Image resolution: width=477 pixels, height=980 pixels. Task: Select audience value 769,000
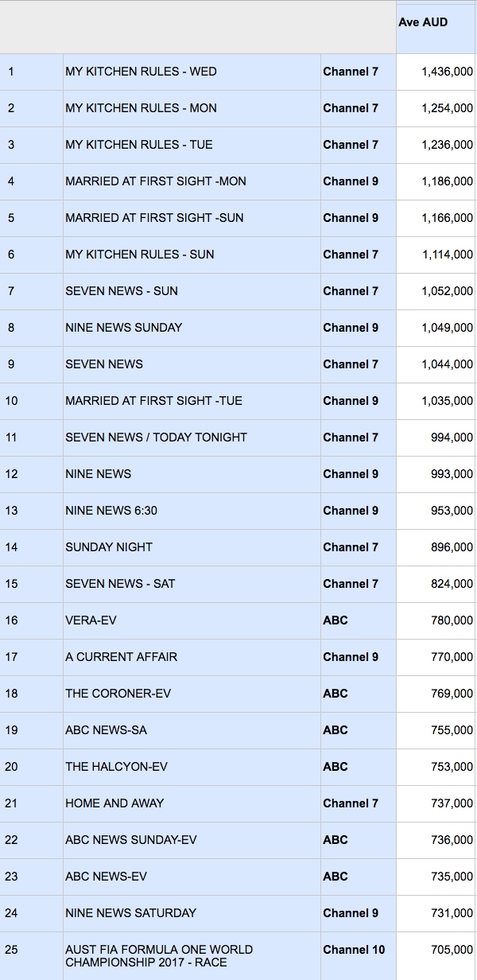(x=436, y=694)
